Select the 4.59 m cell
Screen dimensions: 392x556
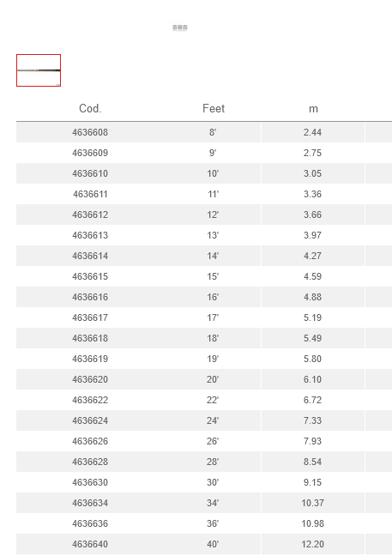click(312, 276)
